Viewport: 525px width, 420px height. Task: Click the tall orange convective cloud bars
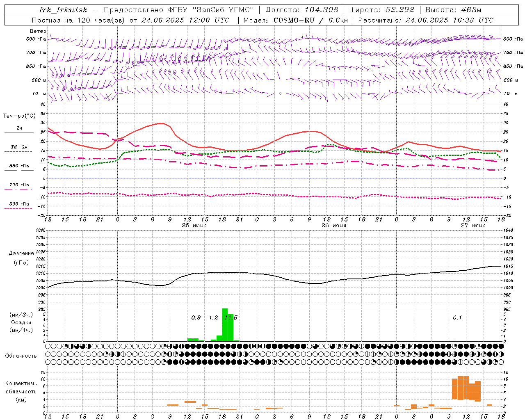pyautogui.click(x=466, y=388)
